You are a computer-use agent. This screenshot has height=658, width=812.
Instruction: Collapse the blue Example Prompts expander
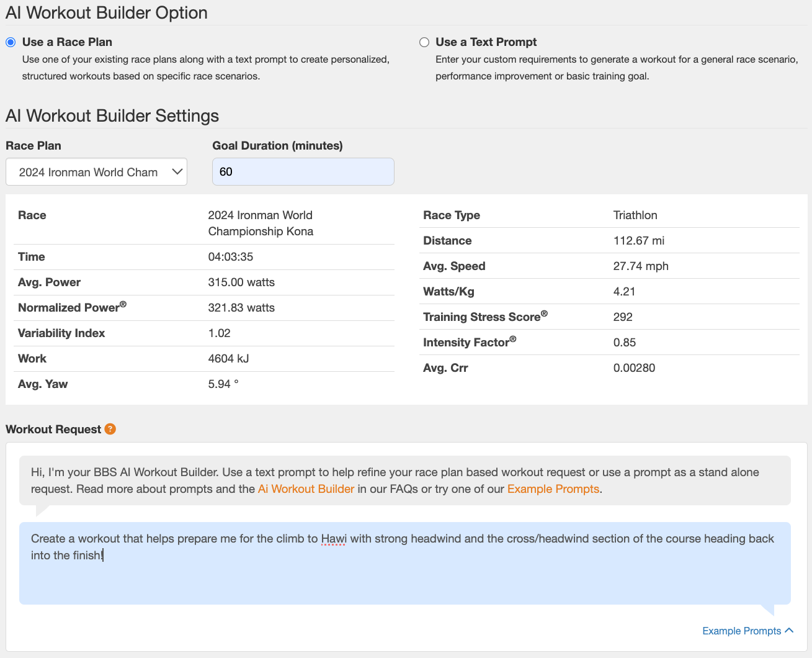tap(747, 631)
